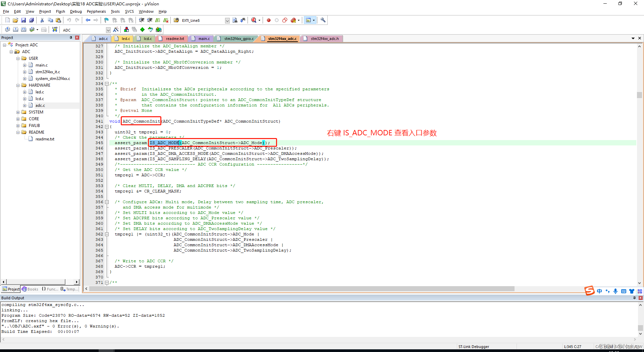
Task: Kill all breakpoints in program
Action: tap(292, 20)
